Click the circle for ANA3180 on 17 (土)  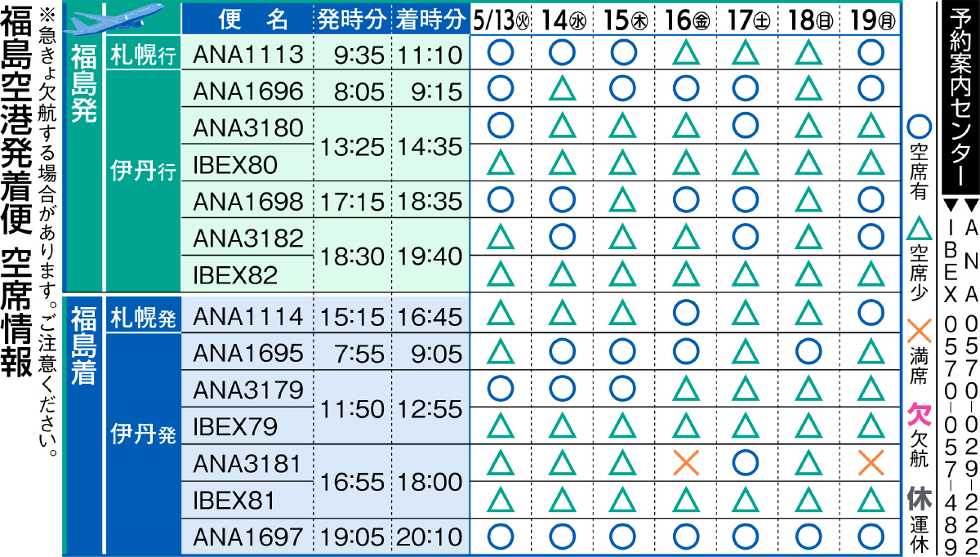[x=746, y=125]
